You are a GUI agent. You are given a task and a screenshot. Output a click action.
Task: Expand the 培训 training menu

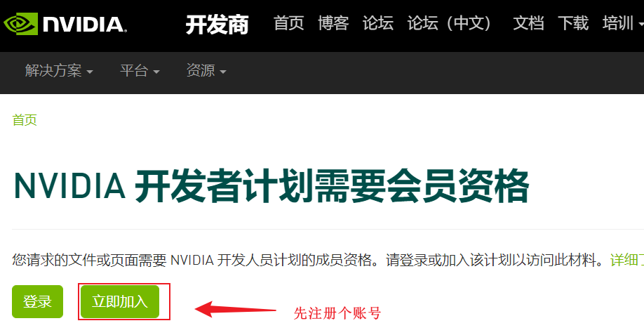click(623, 23)
